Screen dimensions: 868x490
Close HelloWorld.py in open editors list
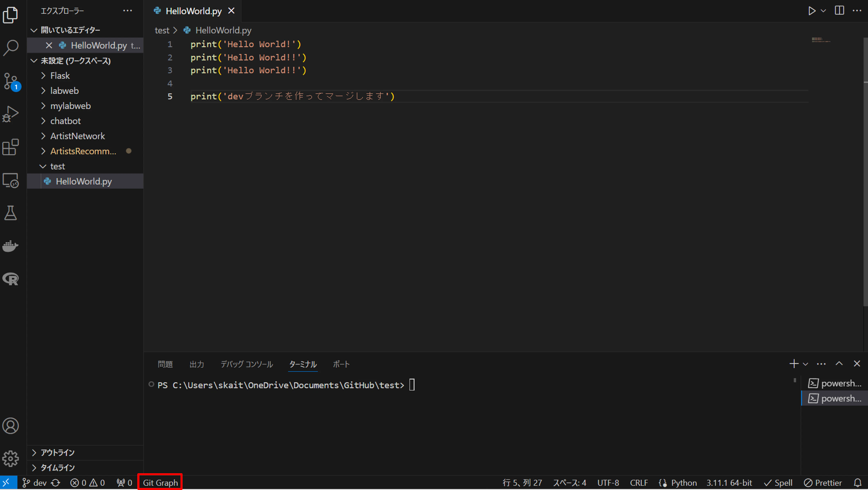tap(49, 45)
